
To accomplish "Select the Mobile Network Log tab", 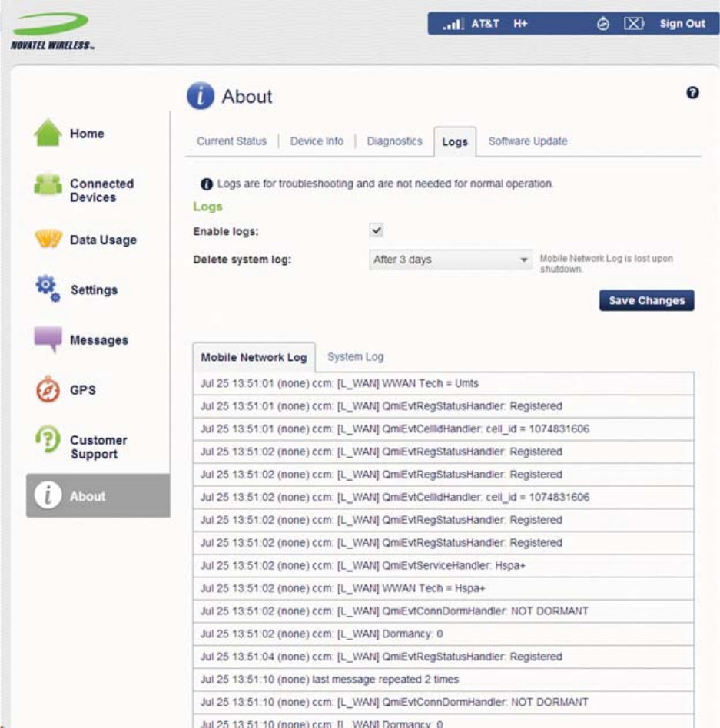I will [x=254, y=358].
